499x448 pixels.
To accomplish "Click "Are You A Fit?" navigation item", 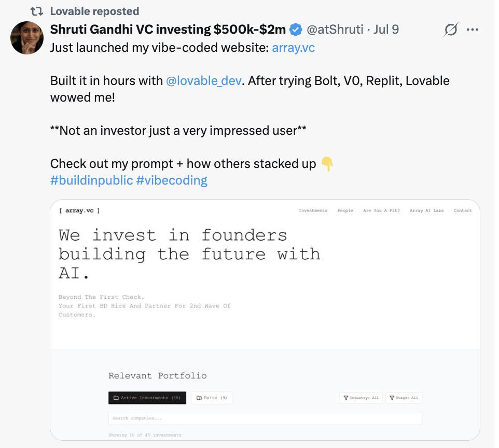I will coord(381,211).
